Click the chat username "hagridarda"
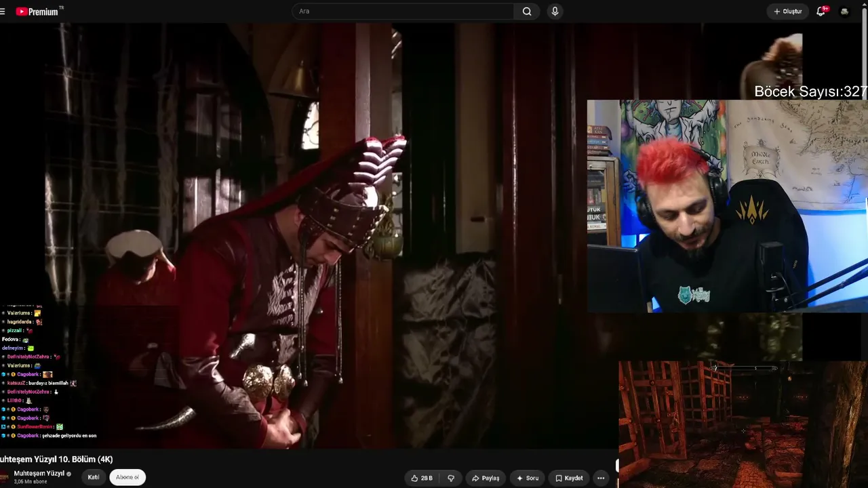The image size is (868, 488). pos(20,322)
